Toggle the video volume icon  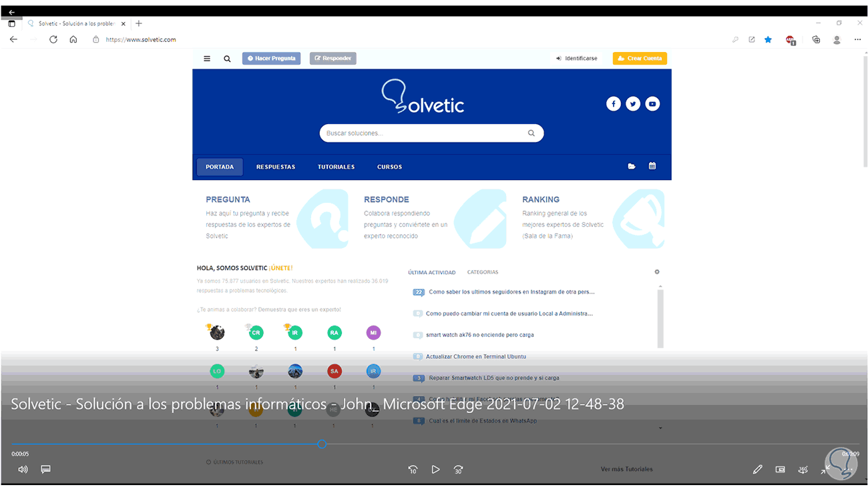click(23, 470)
